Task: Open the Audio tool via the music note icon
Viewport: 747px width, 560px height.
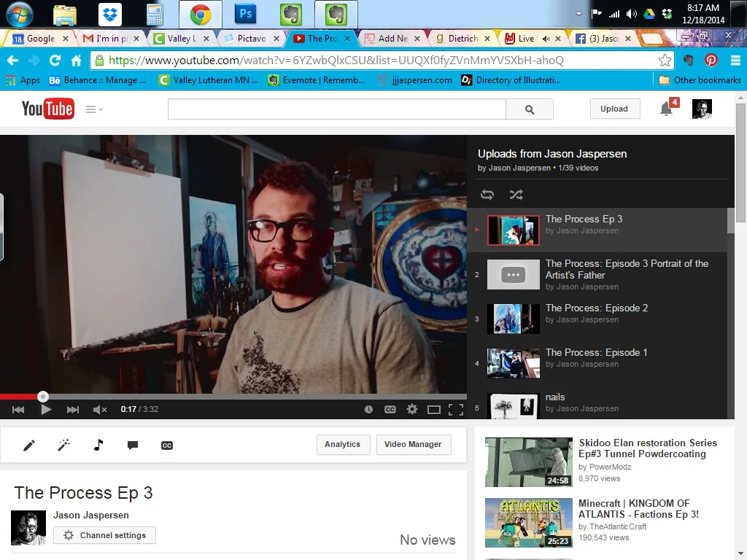Action: [98, 445]
